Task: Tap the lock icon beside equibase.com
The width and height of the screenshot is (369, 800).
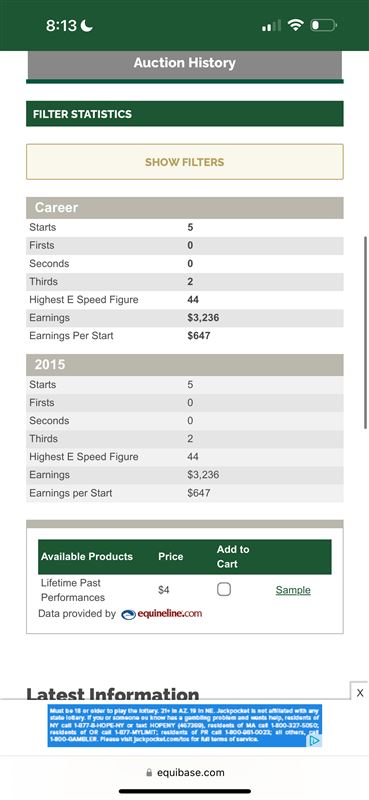Action: point(149,772)
